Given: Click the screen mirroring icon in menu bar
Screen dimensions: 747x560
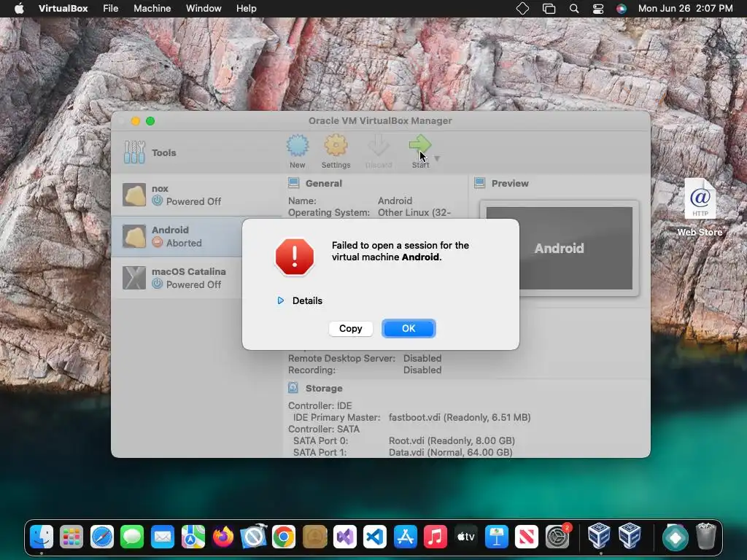Looking at the screenshot, I should click(549, 9).
